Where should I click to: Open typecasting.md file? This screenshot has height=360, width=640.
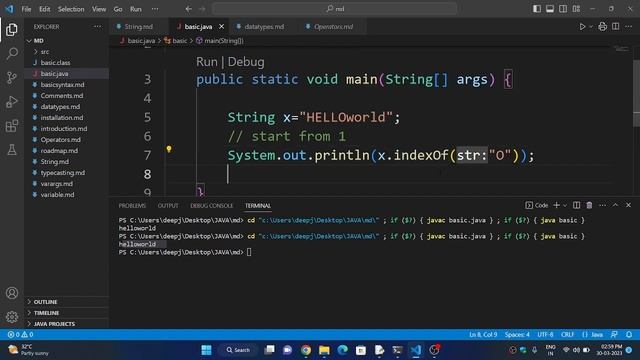(x=63, y=173)
